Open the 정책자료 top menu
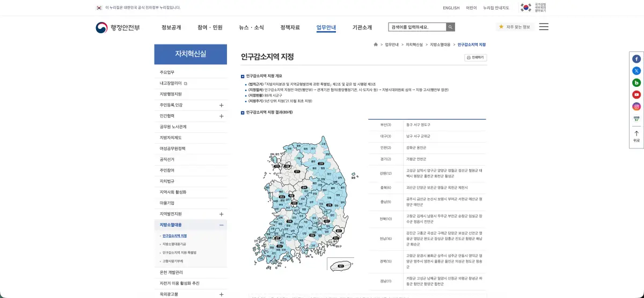The image size is (644, 298). (290, 27)
